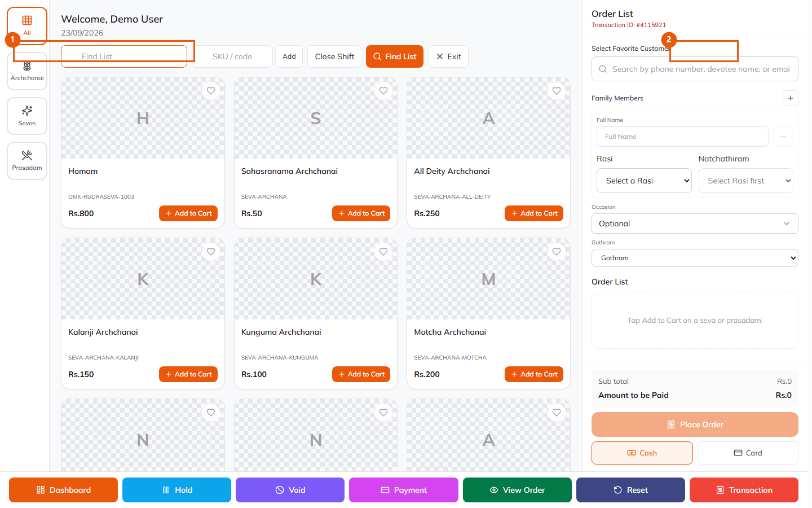The width and height of the screenshot is (812, 508).
Task: Favorite Motcha Archchanai with heart icon
Action: point(557,252)
